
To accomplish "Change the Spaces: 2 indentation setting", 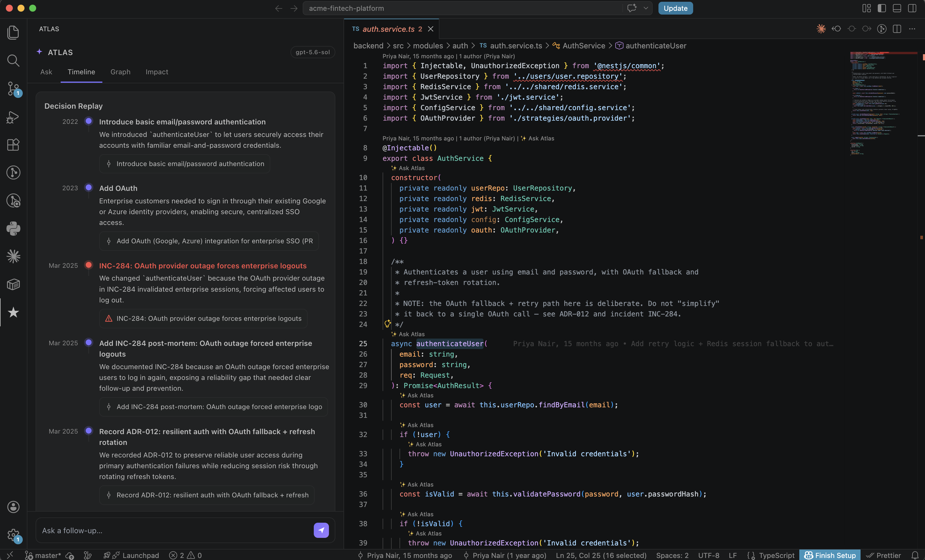I will point(672,555).
